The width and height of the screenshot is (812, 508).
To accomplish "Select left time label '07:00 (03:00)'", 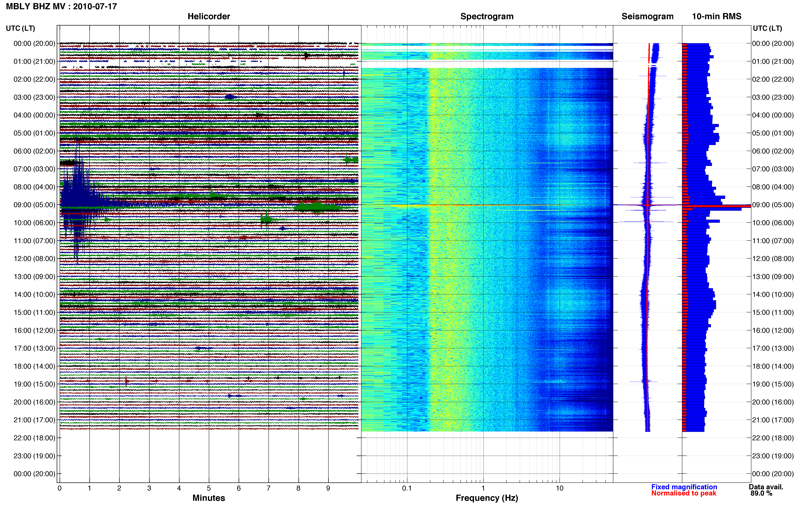I will 34,169.
